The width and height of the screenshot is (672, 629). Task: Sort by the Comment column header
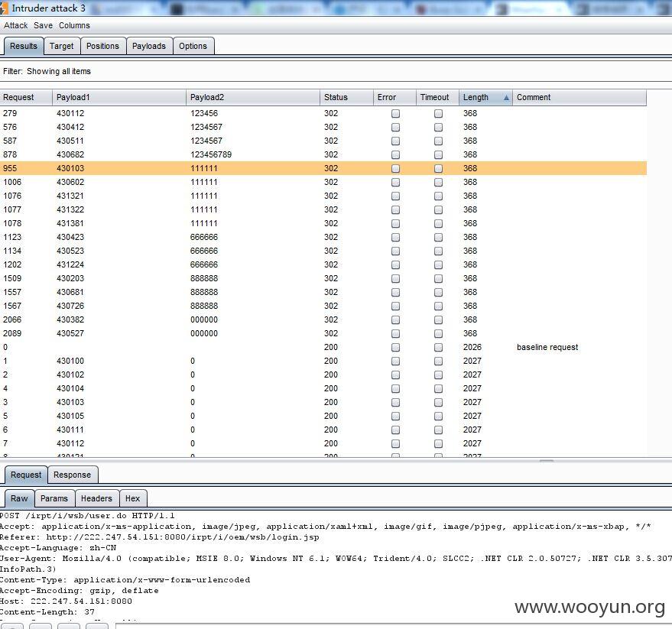click(579, 97)
